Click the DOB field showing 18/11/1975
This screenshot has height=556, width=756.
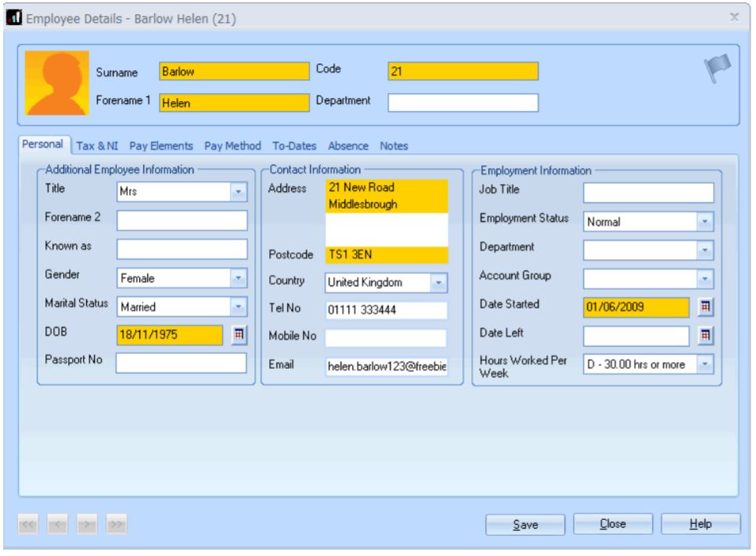pyautogui.click(x=170, y=335)
